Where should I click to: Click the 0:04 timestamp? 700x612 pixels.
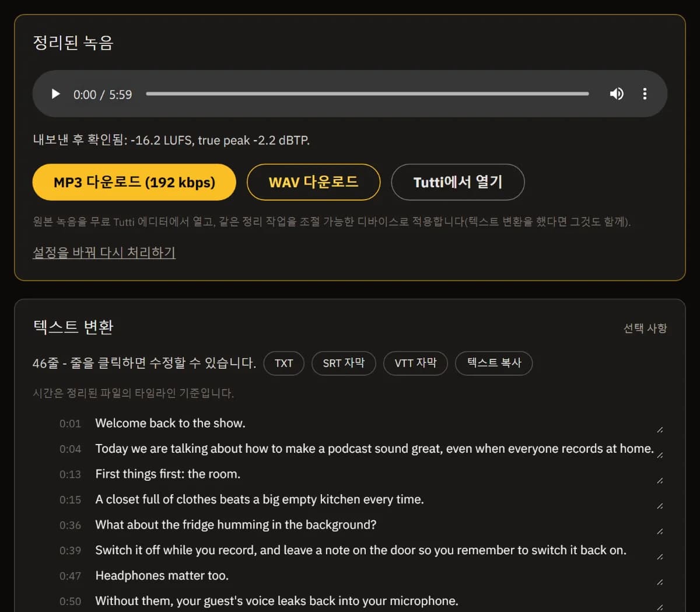click(70, 449)
